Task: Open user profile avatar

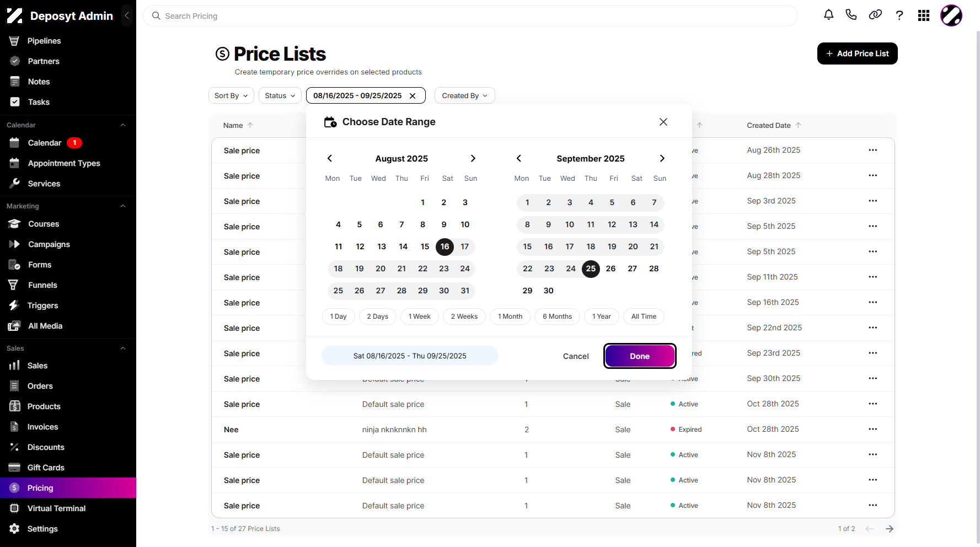Action: click(951, 15)
